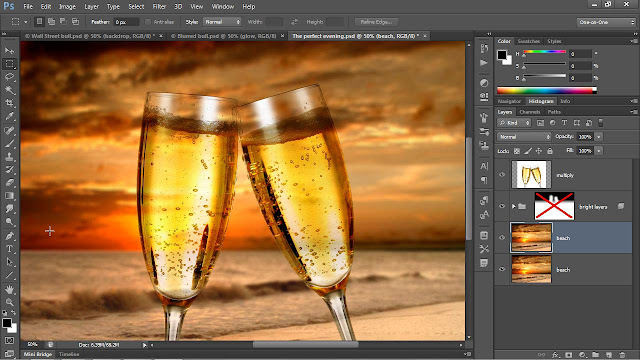The image size is (640, 360).
Task: Select the Eraser tool
Action: pos(9,182)
